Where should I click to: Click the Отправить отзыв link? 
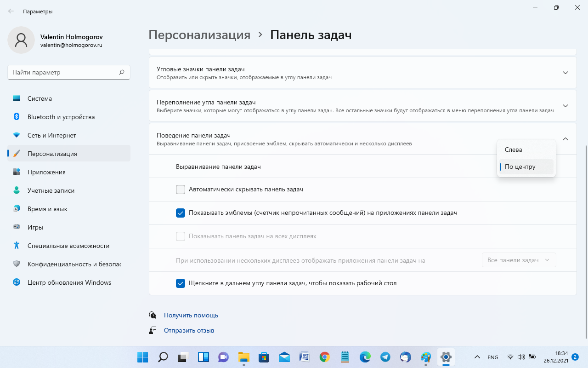pos(189,330)
